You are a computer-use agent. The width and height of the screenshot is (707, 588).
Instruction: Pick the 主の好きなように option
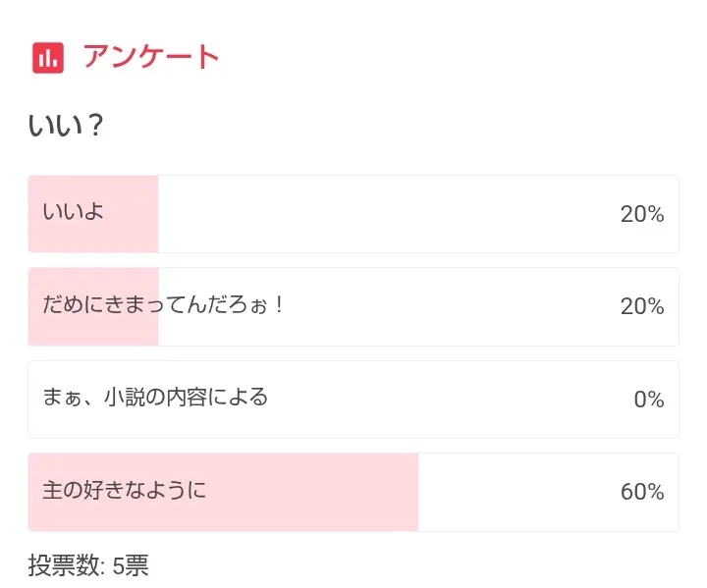(x=353, y=492)
